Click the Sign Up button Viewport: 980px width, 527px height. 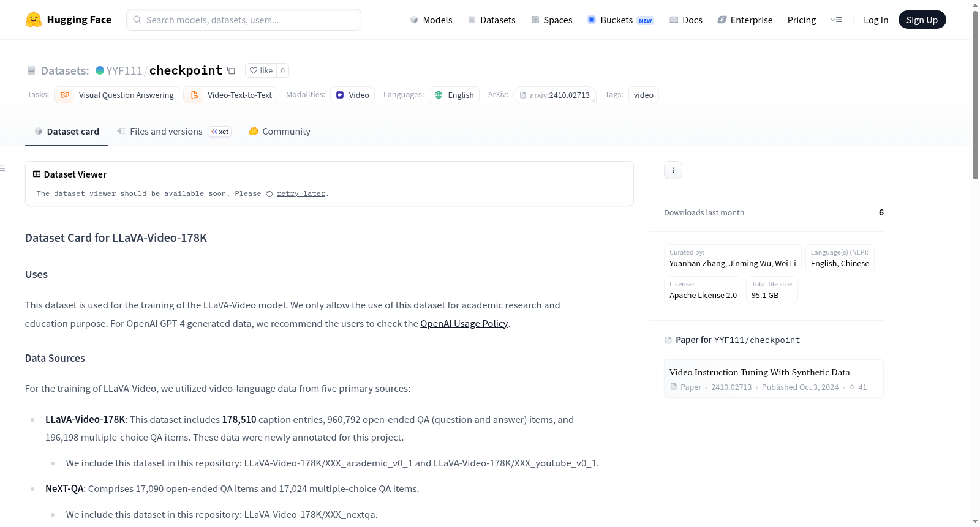[922, 20]
